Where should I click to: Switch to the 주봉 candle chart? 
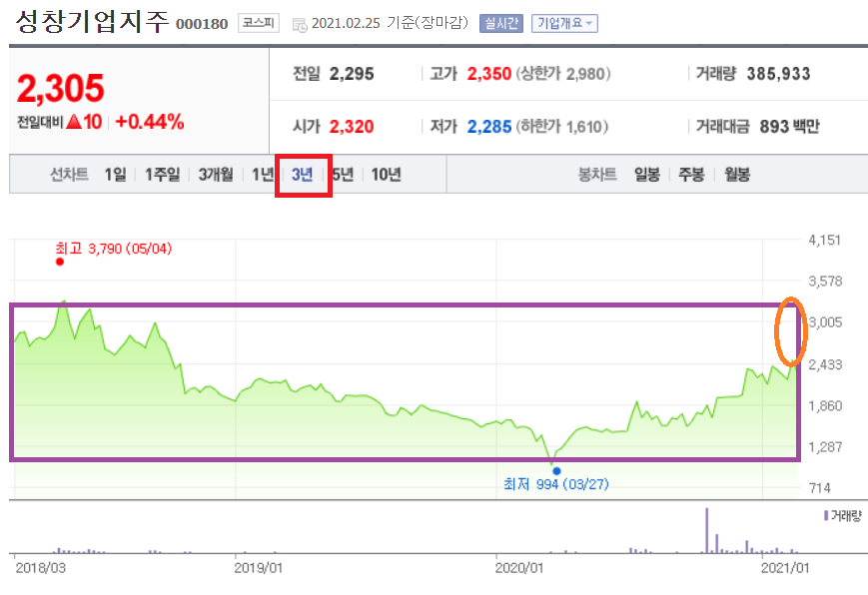(691, 175)
